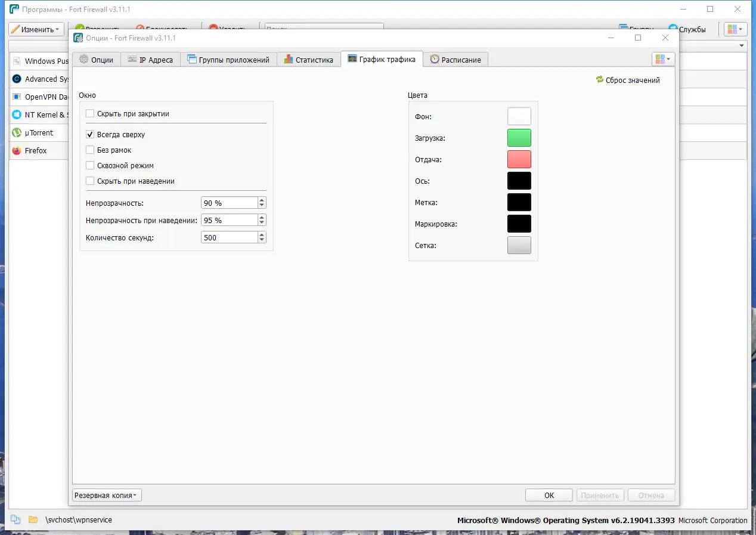Click the Непрозрачность 90 % field
This screenshot has height=535, width=756.
pos(230,203)
